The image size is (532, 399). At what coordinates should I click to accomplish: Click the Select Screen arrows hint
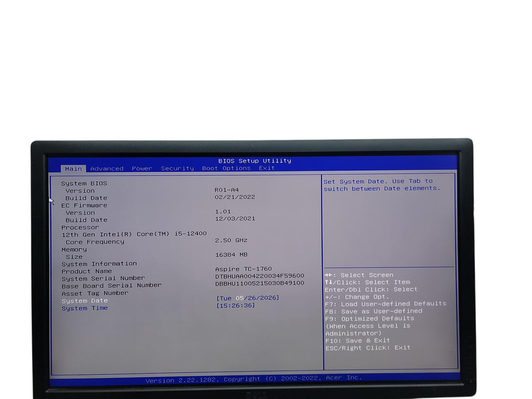coord(359,275)
